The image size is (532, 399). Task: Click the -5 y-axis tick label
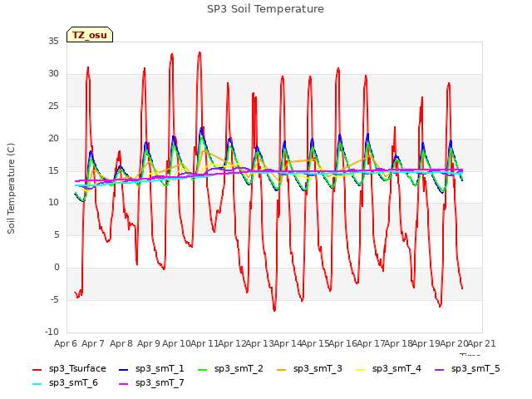[55, 299]
